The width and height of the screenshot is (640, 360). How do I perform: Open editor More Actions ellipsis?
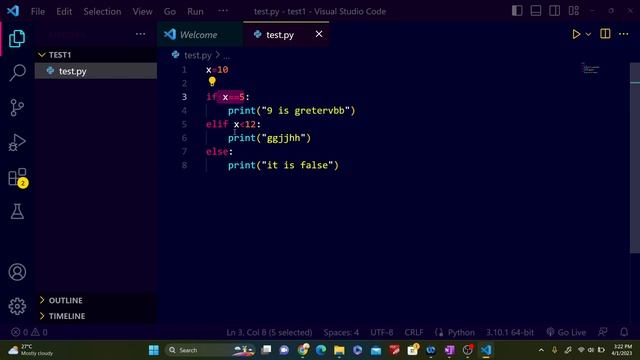pyautogui.click(x=623, y=34)
